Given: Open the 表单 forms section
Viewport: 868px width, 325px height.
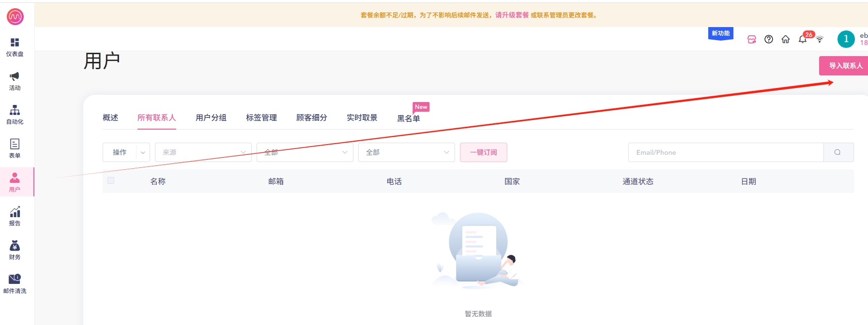Looking at the screenshot, I should point(15,148).
